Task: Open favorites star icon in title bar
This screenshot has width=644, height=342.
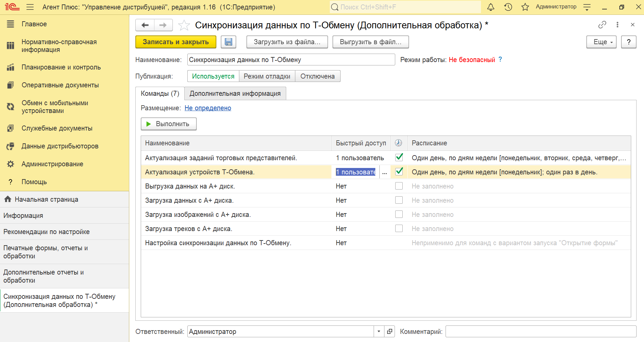Action: [525, 7]
